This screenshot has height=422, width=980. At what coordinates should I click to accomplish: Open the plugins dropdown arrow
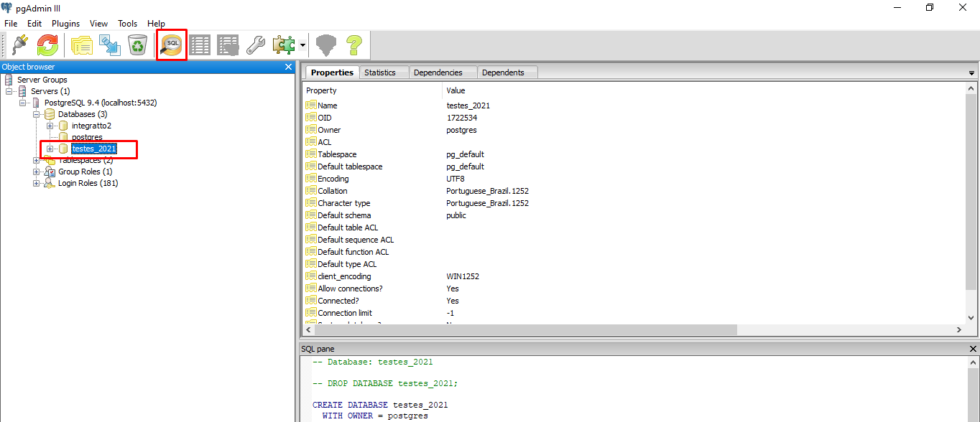303,45
